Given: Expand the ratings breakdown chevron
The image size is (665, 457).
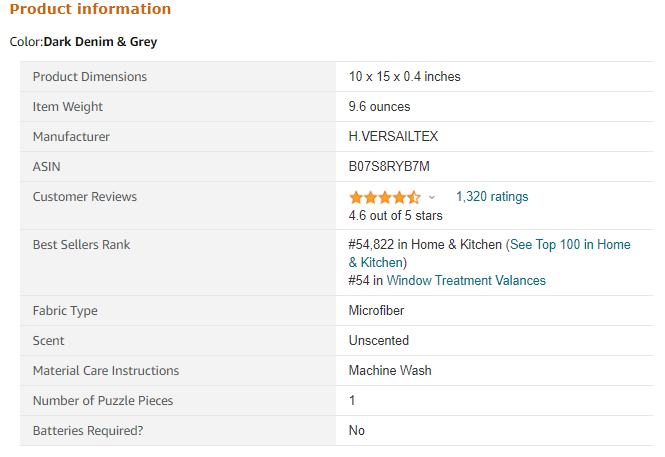Looking at the screenshot, I should click(x=432, y=198).
